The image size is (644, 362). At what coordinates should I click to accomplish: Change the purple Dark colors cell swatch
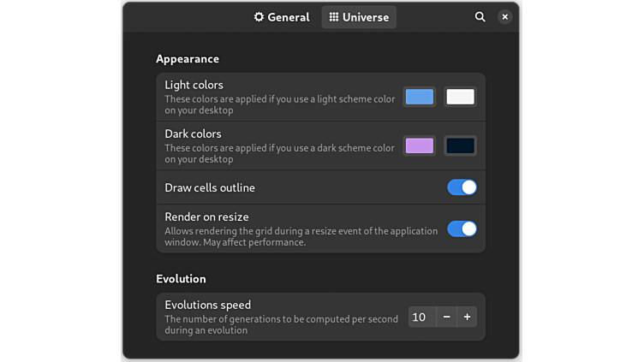pyautogui.click(x=419, y=145)
